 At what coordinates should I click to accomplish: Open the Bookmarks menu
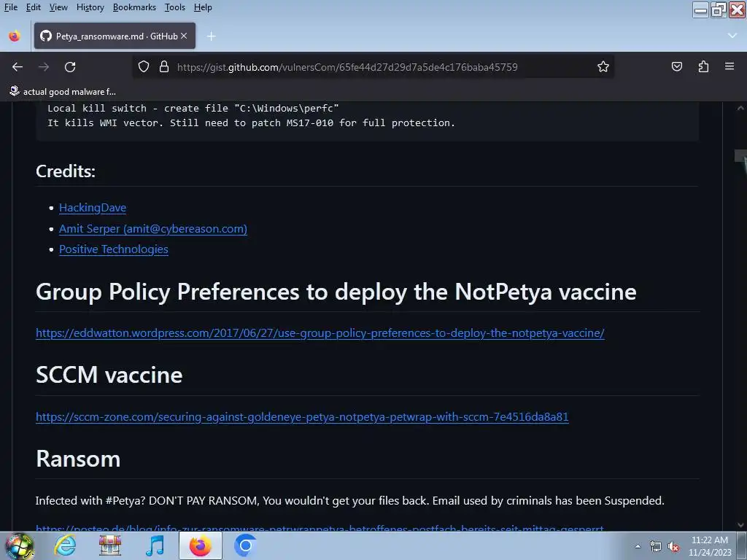click(x=134, y=7)
